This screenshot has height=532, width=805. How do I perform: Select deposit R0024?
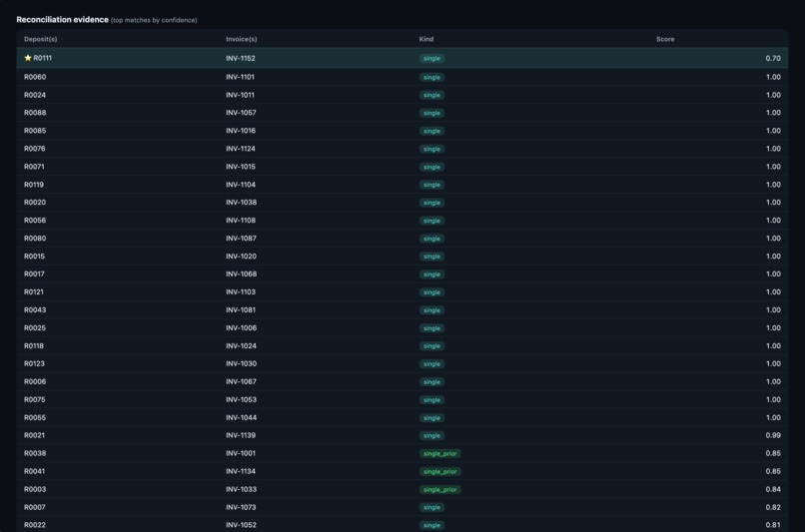pyautogui.click(x=35, y=95)
